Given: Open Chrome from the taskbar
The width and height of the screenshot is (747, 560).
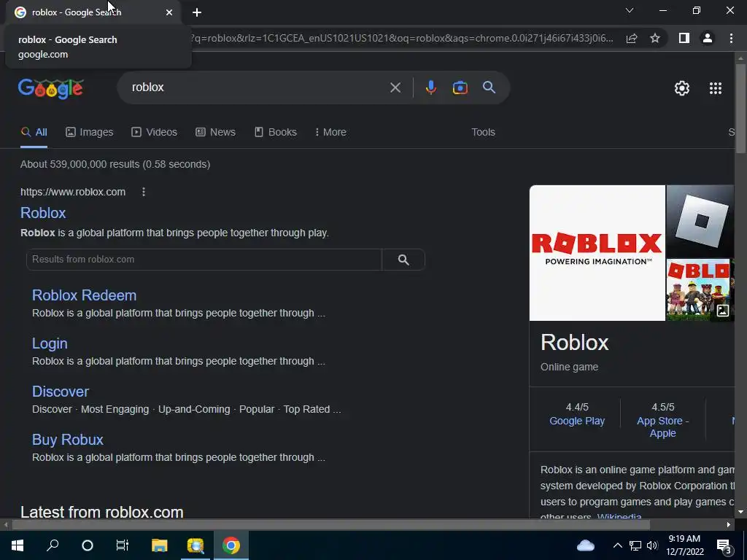Looking at the screenshot, I should (x=231, y=545).
